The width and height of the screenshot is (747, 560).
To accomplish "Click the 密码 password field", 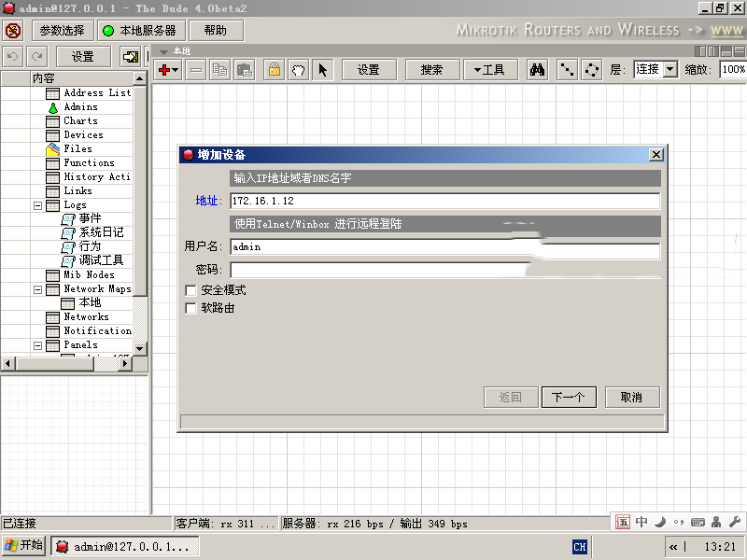I will coord(445,270).
